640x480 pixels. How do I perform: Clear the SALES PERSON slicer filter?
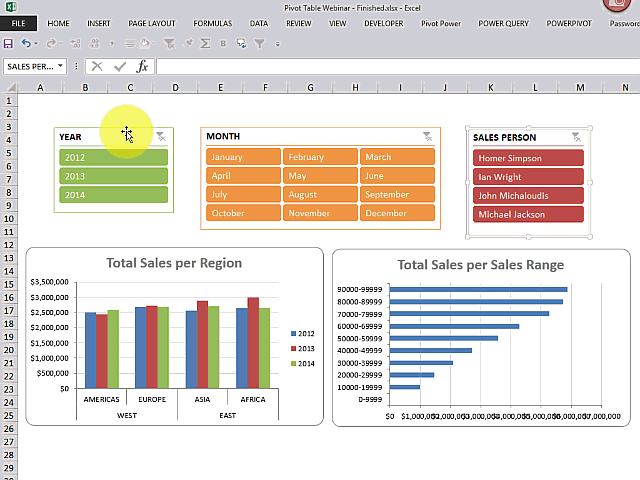click(576, 137)
